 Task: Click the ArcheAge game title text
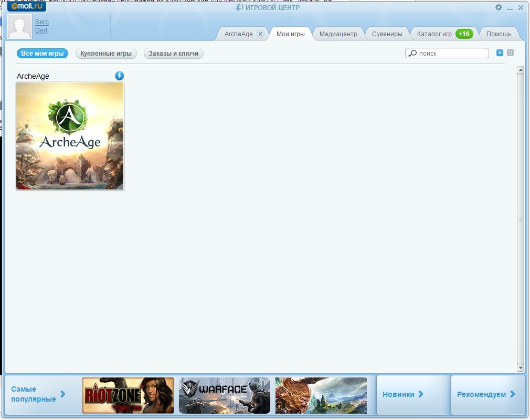[33, 76]
